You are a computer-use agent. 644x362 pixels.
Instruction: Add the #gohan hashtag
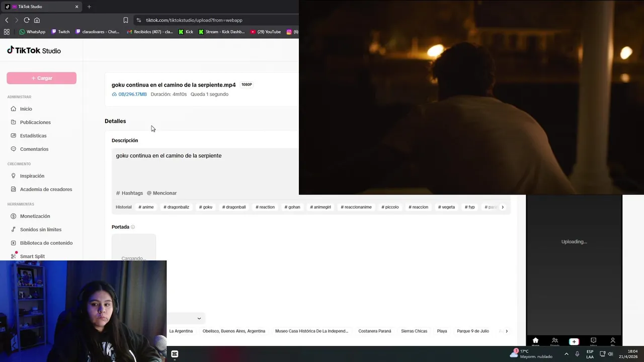[x=292, y=207]
